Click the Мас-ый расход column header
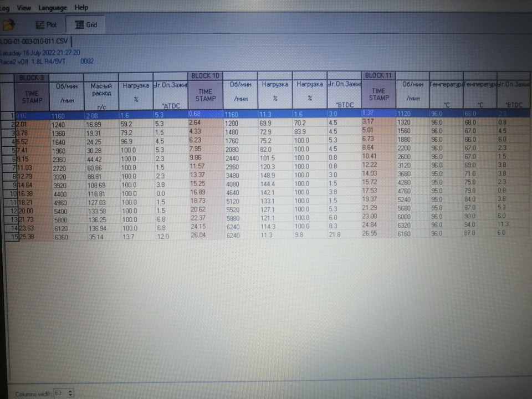The width and height of the screenshot is (532, 399). (x=101, y=96)
